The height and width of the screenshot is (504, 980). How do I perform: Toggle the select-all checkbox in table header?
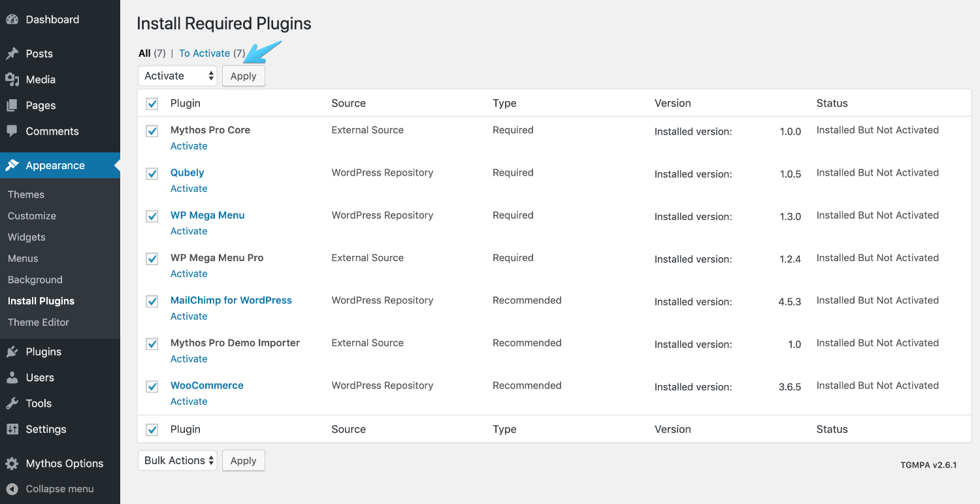click(x=152, y=103)
